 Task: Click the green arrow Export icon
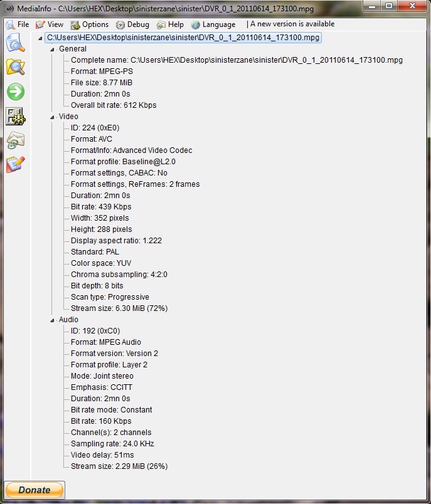(16, 92)
